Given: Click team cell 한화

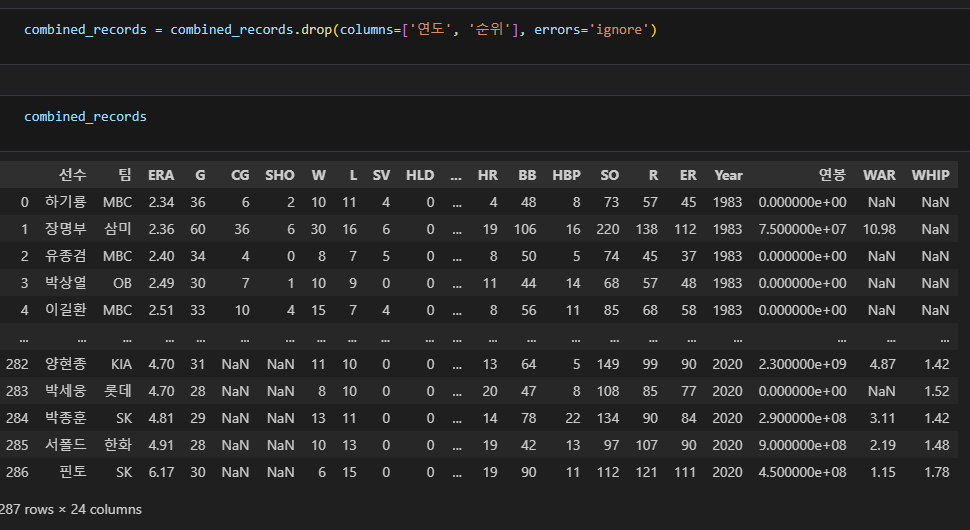Looking at the screenshot, I should (118, 445).
